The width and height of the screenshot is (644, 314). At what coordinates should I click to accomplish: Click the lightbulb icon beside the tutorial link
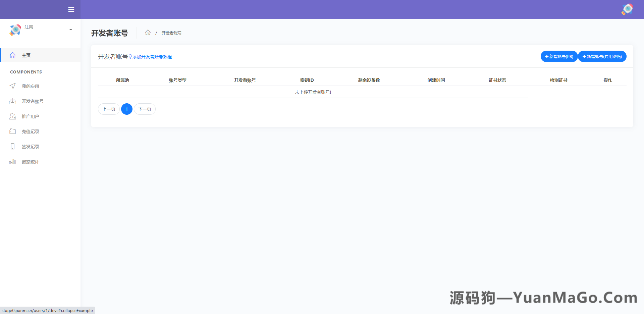[x=130, y=57]
